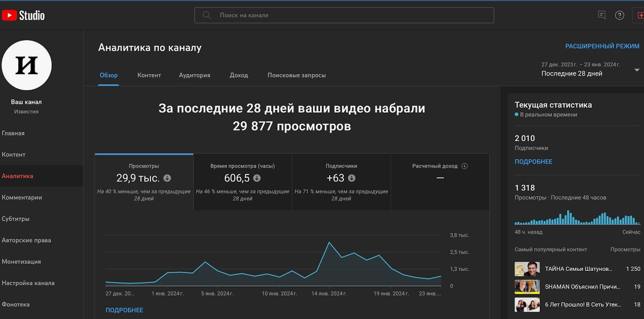The image size is (644, 319).
Task: Open the feedback icon at top right
Action: (x=601, y=15)
